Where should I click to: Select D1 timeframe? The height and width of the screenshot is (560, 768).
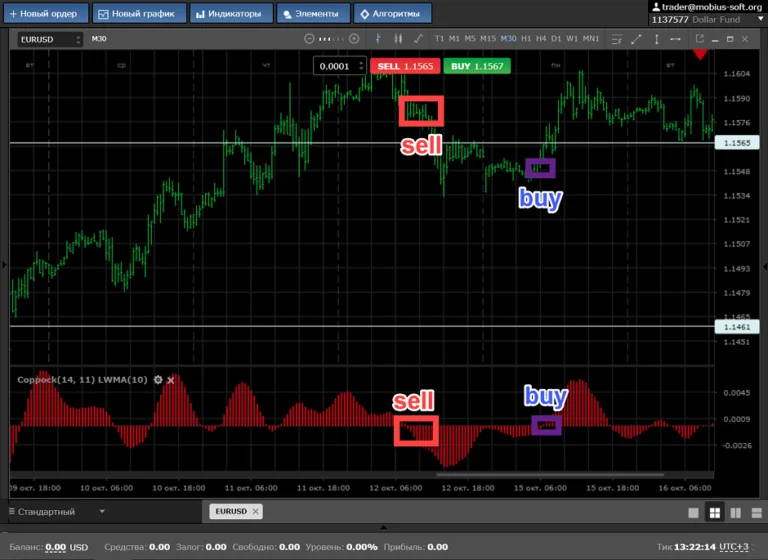pyautogui.click(x=556, y=39)
